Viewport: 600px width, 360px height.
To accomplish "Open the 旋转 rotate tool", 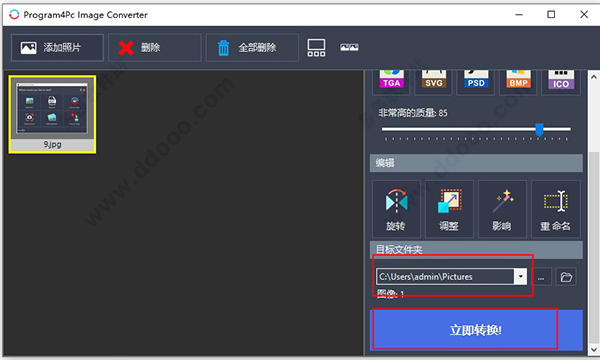I will [396, 209].
